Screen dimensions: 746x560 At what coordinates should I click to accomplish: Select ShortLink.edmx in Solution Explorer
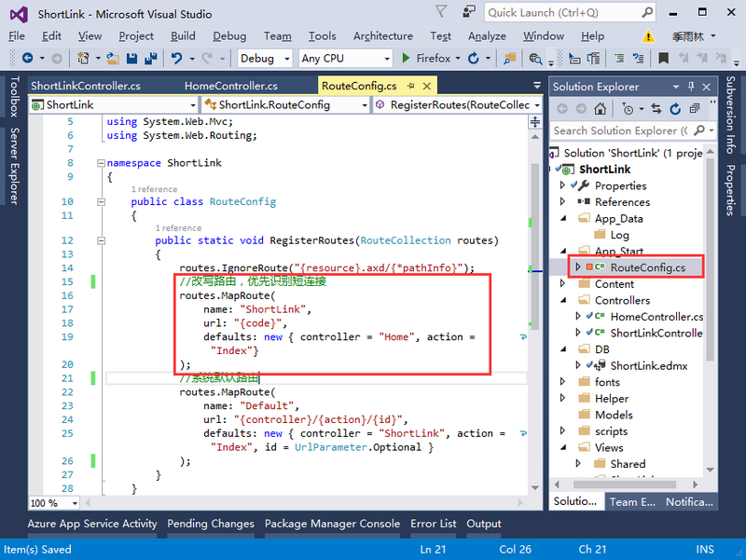click(648, 365)
